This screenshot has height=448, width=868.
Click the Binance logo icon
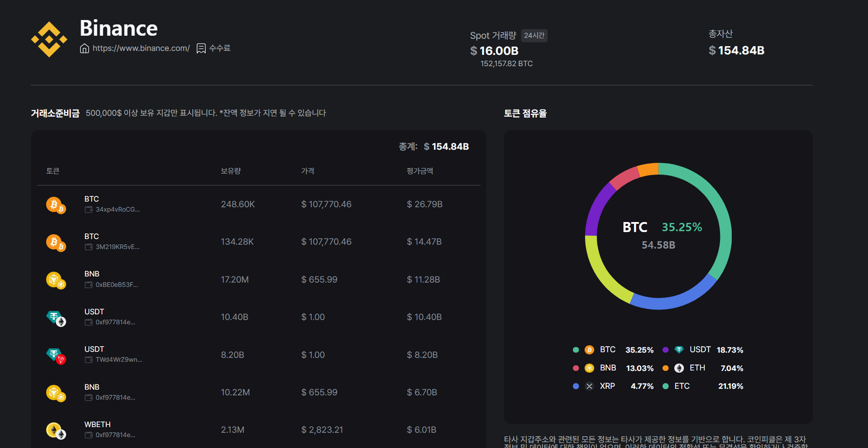49,40
